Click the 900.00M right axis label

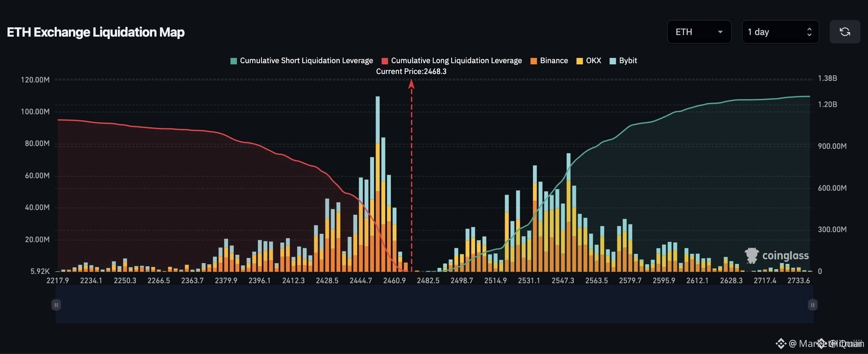click(x=832, y=146)
